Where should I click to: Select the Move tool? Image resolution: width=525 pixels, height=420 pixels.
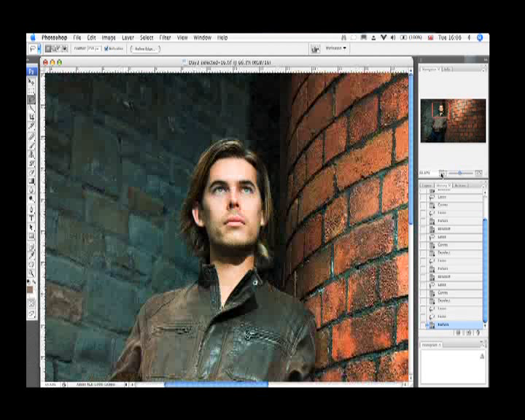click(x=31, y=82)
